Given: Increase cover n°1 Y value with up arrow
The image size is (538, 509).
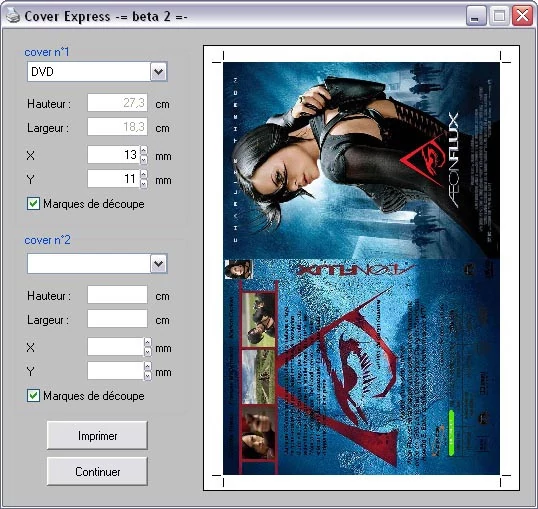Looking at the screenshot, I should (144, 174).
